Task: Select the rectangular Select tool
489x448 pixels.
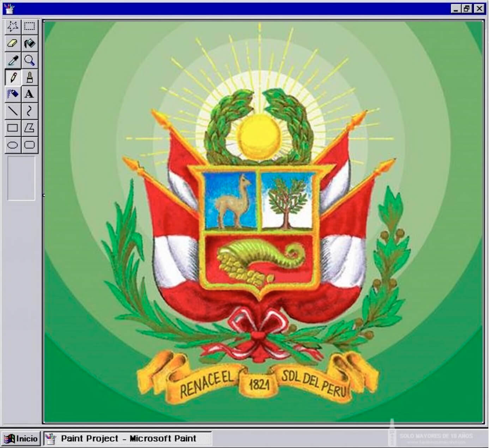Action: click(30, 26)
